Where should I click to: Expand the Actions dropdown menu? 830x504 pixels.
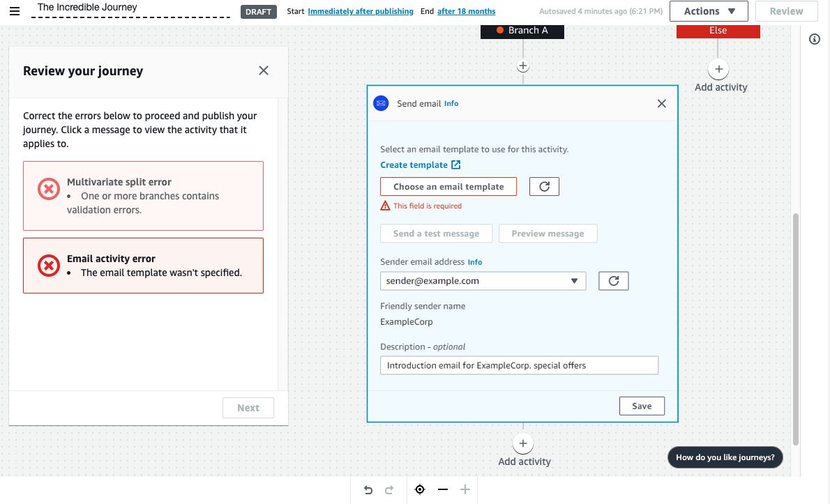(708, 11)
